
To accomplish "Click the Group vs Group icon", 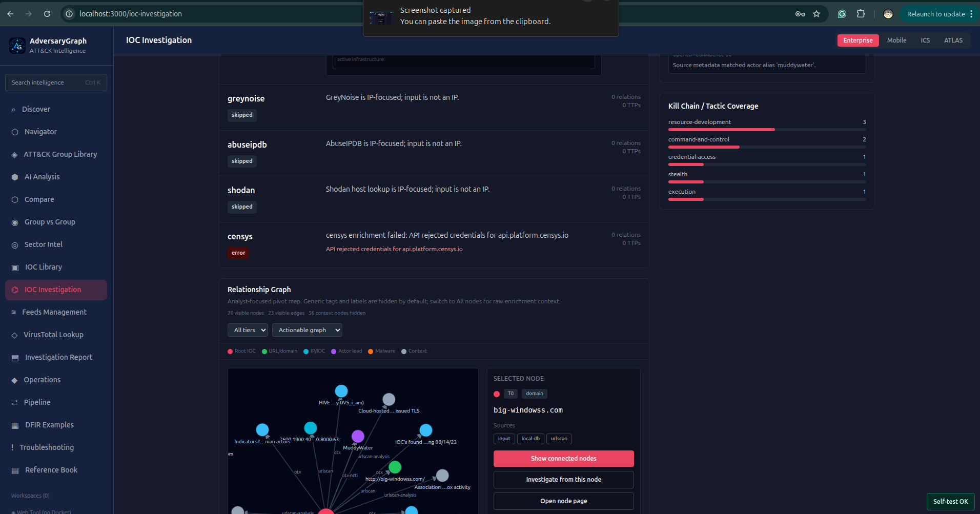I will coord(15,222).
